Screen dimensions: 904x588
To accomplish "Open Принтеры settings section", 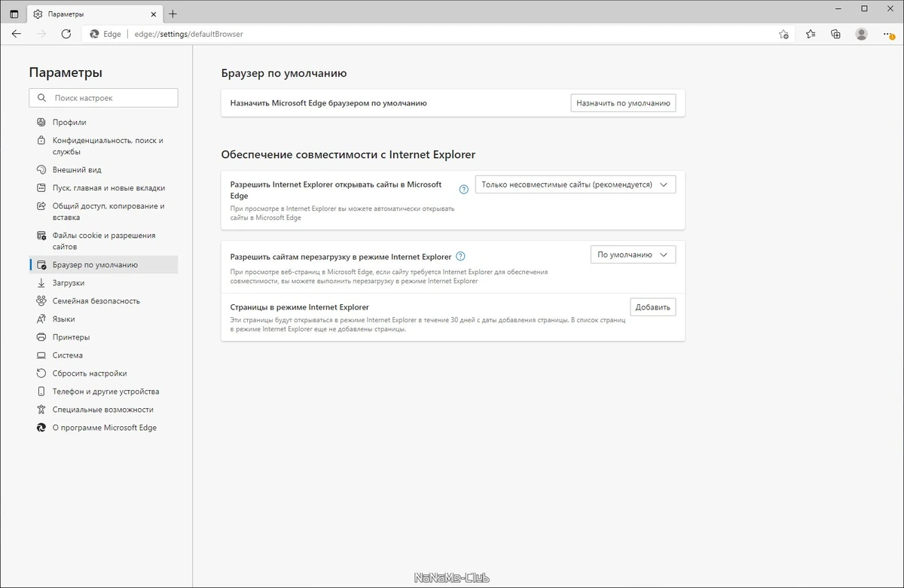I will coord(103,337).
